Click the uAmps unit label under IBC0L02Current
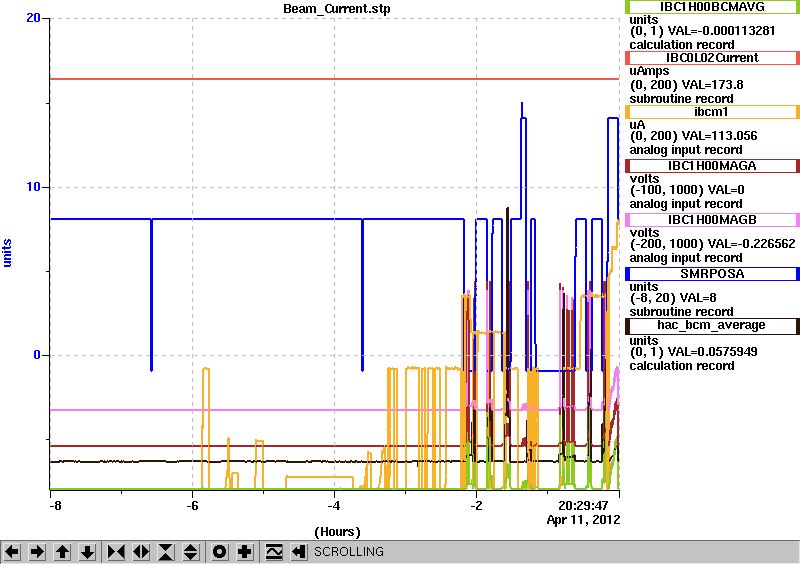800x564 pixels. (649, 71)
